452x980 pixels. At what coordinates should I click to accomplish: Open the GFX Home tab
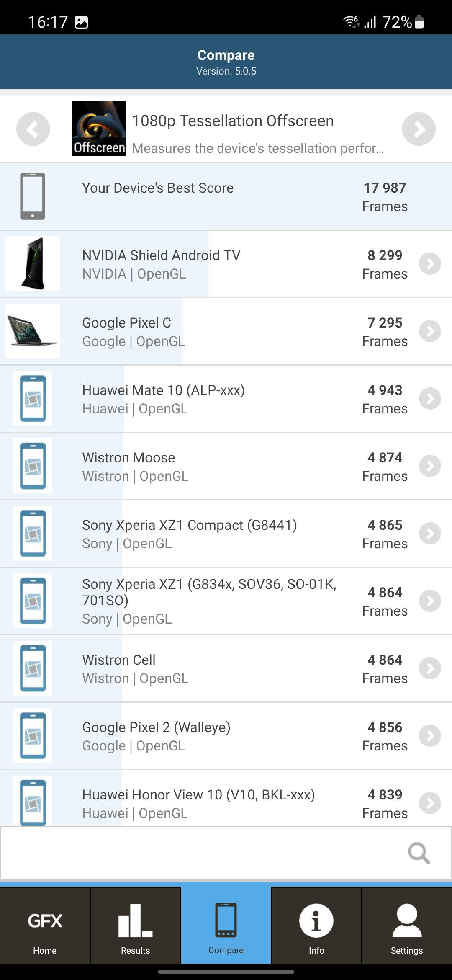[45, 926]
